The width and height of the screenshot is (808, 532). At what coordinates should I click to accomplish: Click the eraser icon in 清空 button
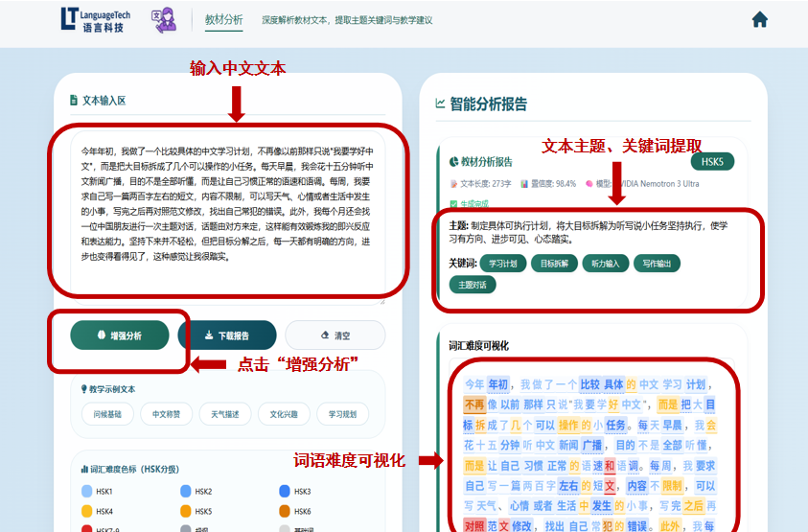point(325,335)
